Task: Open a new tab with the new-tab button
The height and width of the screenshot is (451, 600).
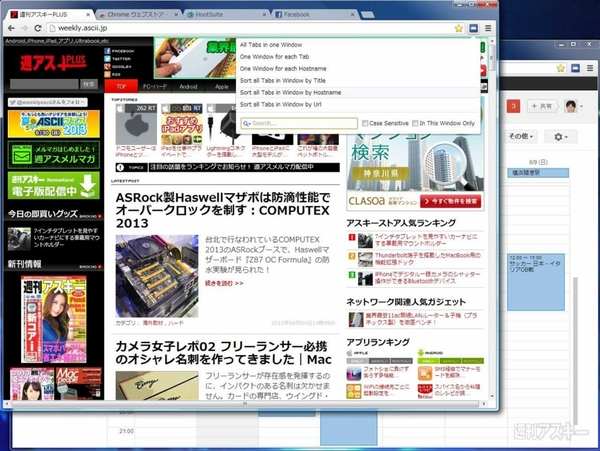Action: (367, 15)
